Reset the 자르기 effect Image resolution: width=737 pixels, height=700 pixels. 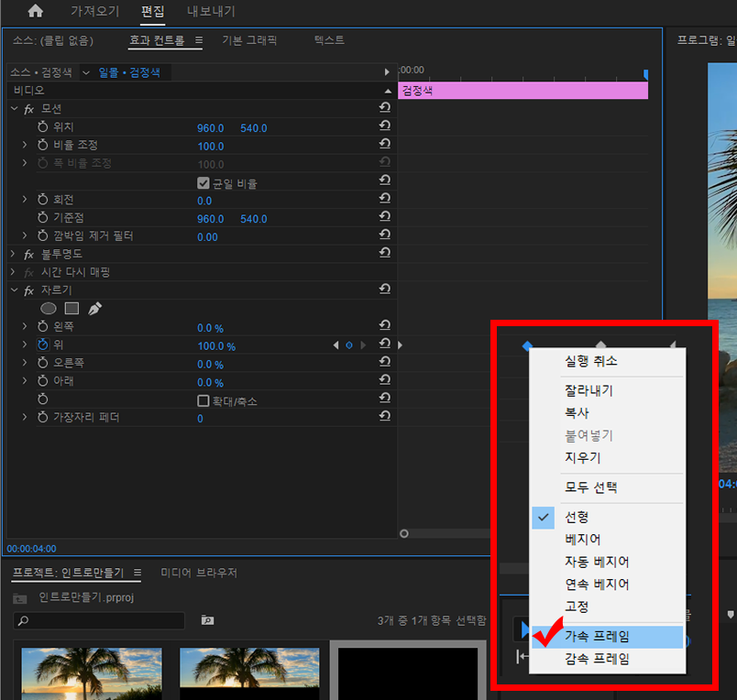pyautogui.click(x=385, y=290)
